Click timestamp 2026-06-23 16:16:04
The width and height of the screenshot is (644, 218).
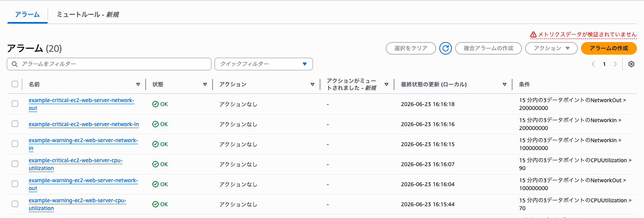click(x=427, y=184)
